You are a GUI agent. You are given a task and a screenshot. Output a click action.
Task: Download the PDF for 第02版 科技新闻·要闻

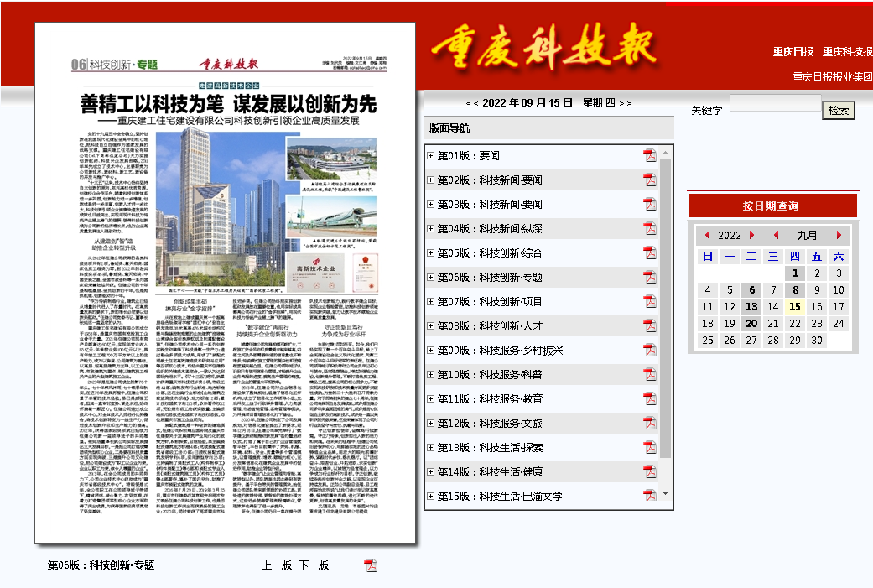point(650,180)
